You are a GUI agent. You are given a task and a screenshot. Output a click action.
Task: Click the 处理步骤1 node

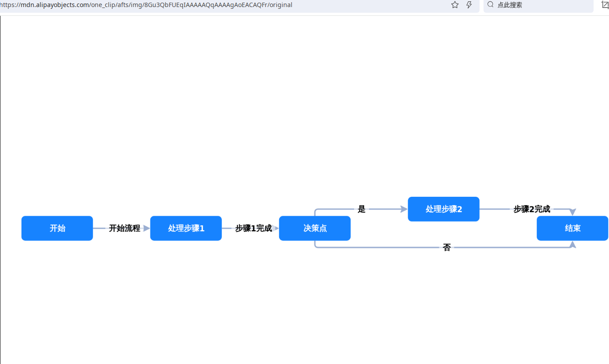click(186, 228)
